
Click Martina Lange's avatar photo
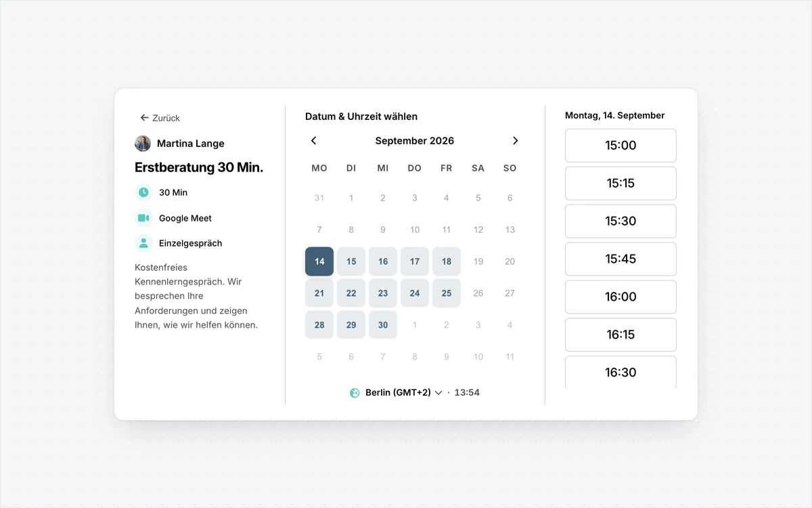click(x=143, y=144)
